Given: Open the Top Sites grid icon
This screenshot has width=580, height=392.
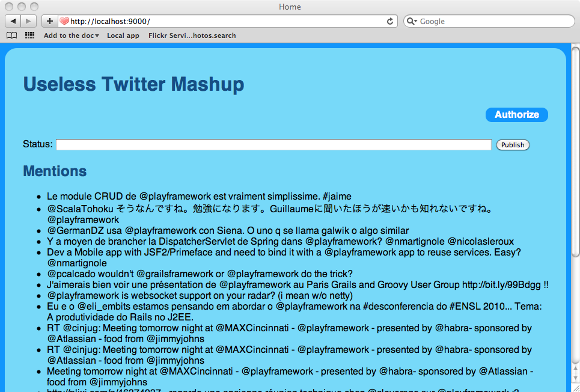Looking at the screenshot, I should click(x=29, y=35).
